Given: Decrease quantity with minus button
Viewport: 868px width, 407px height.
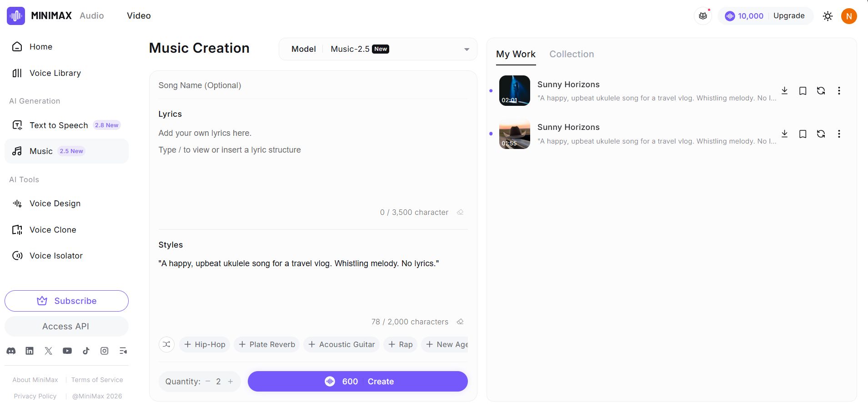Looking at the screenshot, I should [208, 382].
